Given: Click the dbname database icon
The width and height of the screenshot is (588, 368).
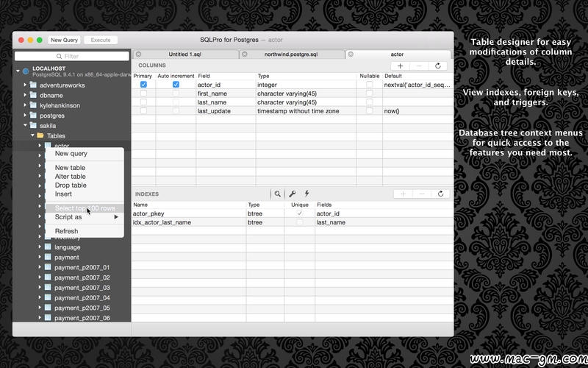Looking at the screenshot, I should point(33,95).
